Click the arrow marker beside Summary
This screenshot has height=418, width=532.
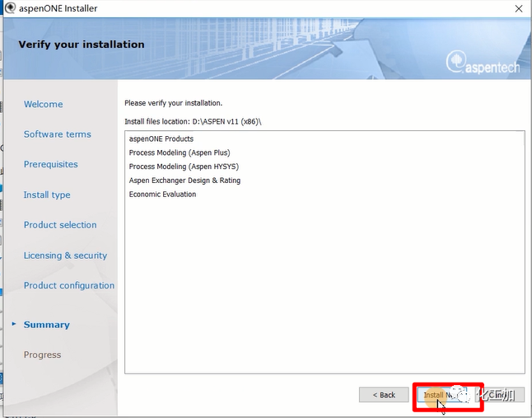13,324
